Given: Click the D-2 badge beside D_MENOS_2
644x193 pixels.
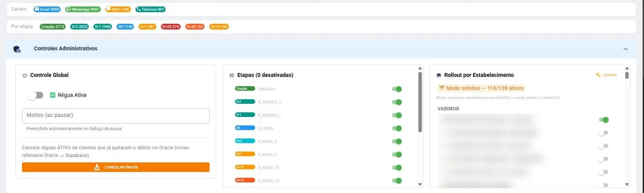Looking at the screenshot, I should point(245,102).
